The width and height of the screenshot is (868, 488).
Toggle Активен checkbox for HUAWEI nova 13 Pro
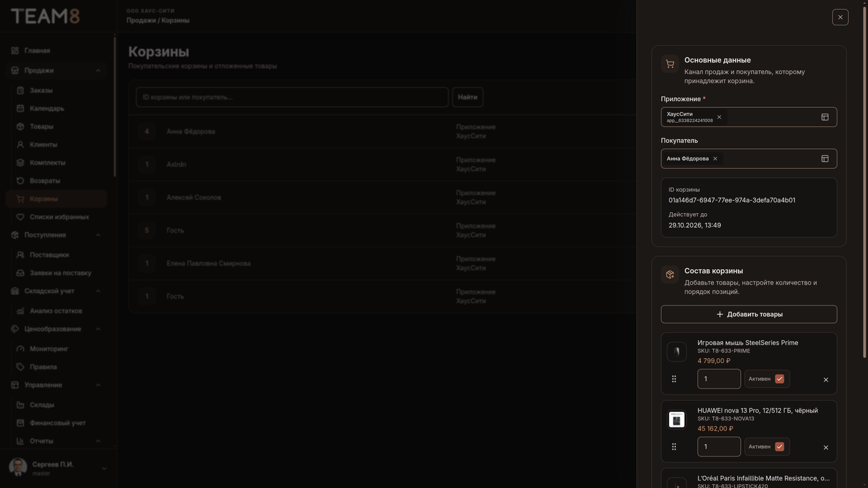(x=779, y=446)
